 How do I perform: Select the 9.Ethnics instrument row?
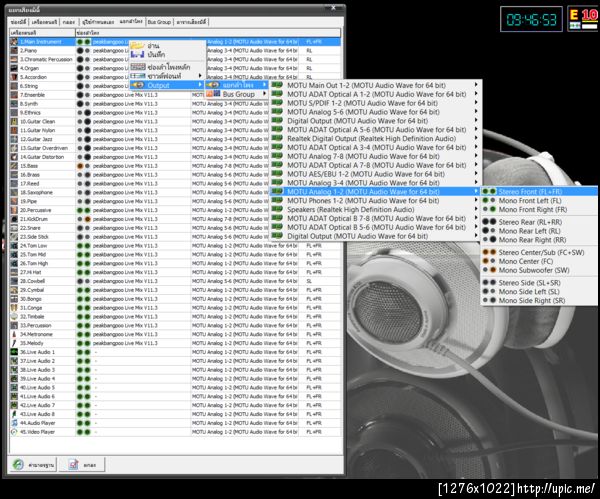pos(175,113)
